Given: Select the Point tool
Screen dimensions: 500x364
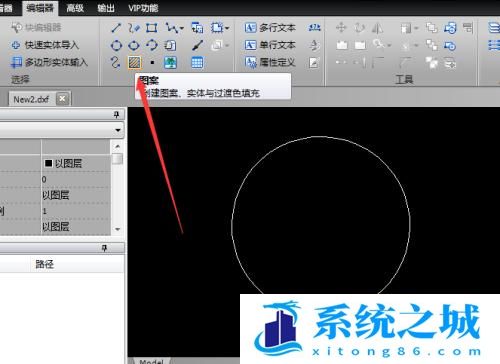Looking at the screenshot, I should pos(152,63).
